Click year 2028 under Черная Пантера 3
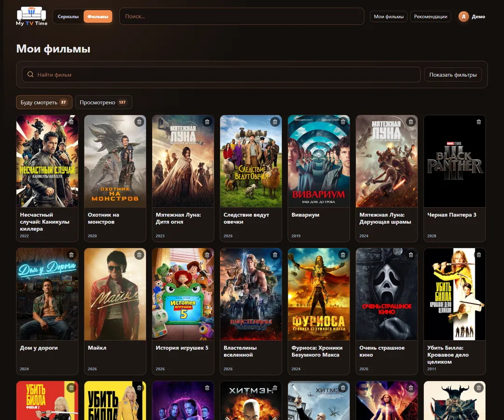Screen dimensions: 504x420 432,236
